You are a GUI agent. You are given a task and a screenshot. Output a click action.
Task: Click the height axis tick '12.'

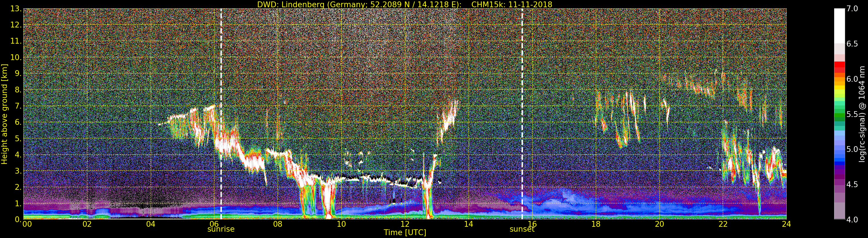click(x=16, y=25)
